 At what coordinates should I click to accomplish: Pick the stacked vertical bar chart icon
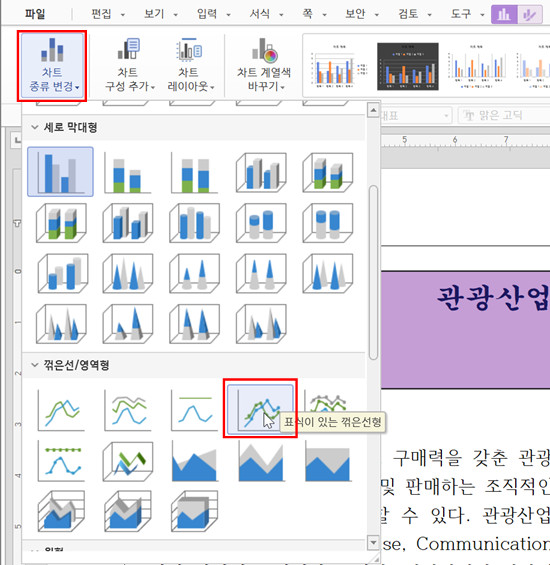(128, 172)
